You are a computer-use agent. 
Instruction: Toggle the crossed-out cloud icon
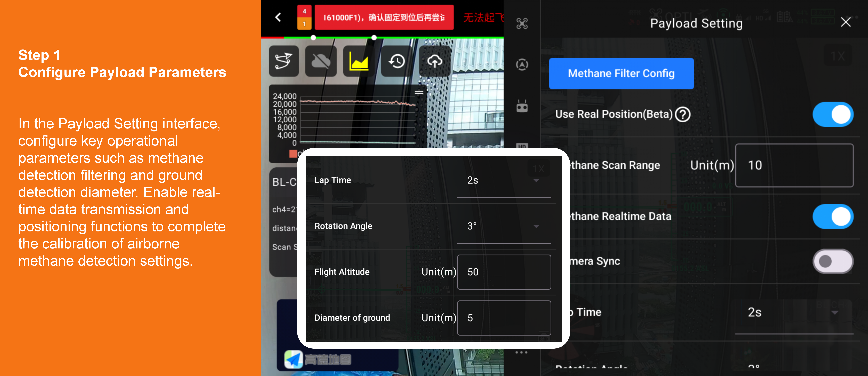point(321,61)
